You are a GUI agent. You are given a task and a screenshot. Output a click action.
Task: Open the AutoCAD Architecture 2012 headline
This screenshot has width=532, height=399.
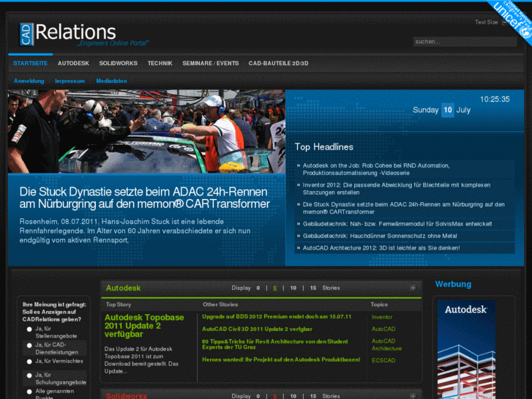click(x=381, y=248)
